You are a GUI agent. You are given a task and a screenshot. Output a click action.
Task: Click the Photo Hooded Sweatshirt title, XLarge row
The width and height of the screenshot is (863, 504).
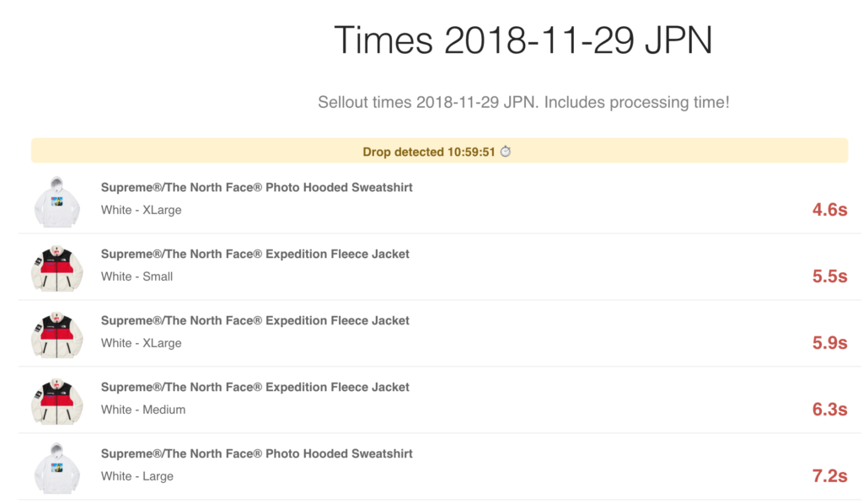(x=256, y=188)
